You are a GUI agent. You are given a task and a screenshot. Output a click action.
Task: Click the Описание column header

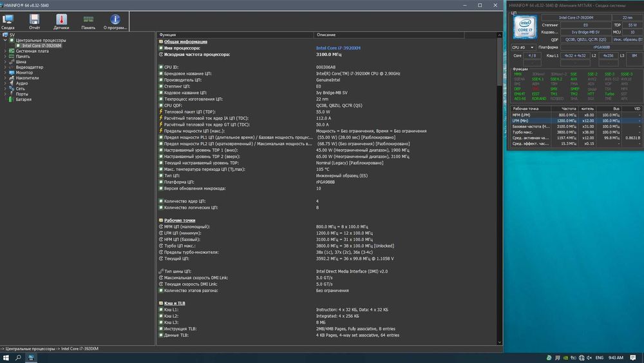coord(325,34)
